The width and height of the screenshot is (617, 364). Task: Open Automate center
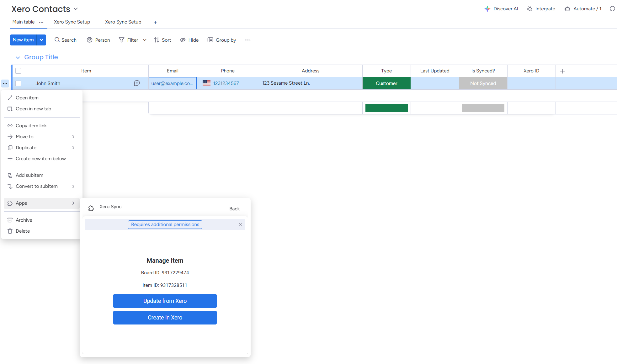pyautogui.click(x=583, y=8)
